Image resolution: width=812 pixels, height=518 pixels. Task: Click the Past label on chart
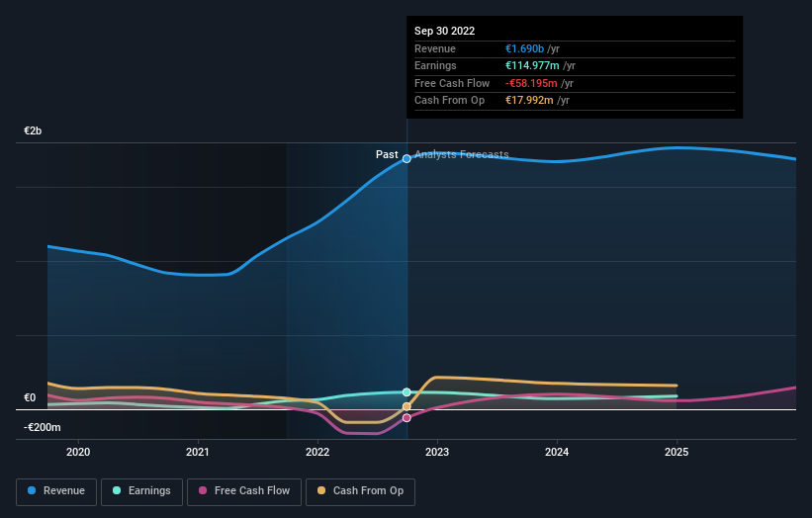(387, 155)
